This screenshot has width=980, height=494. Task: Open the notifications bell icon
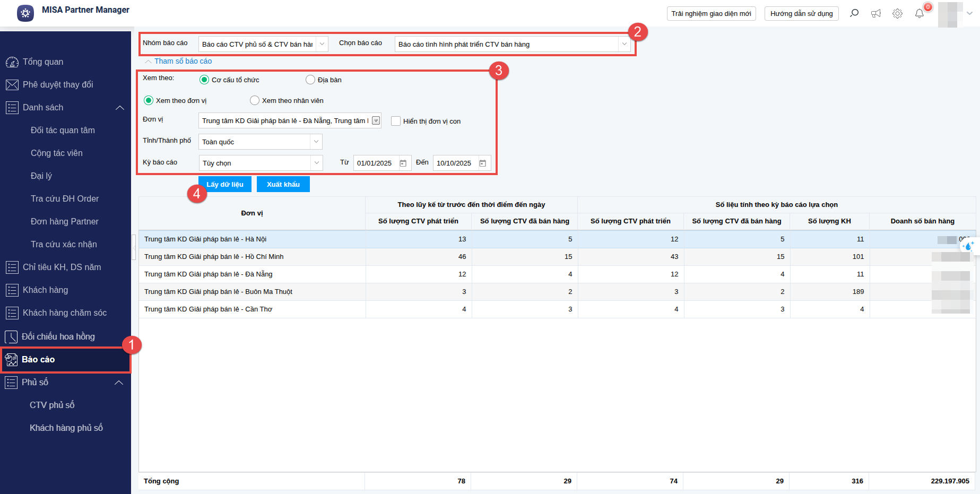pyautogui.click(x=920, y=13)
